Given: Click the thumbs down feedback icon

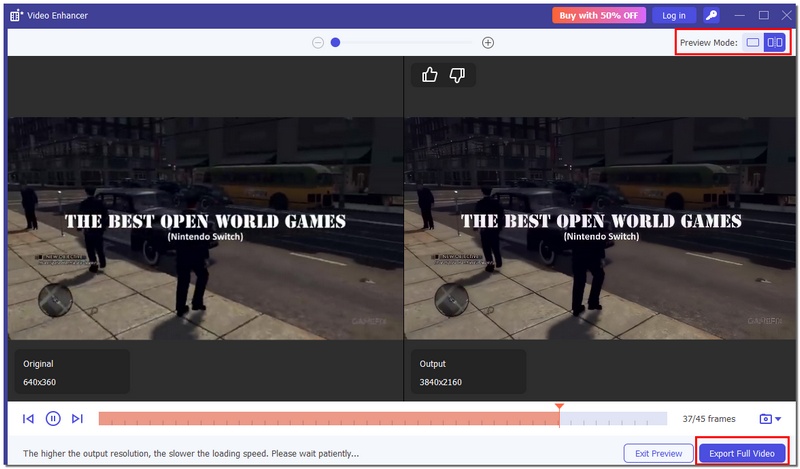Looking at the screenshot, I should [x=457, y=75].
